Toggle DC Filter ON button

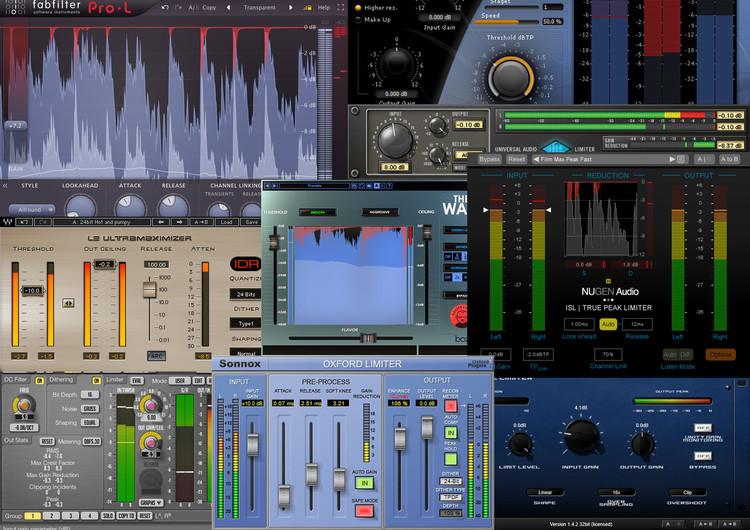(40, 381)
